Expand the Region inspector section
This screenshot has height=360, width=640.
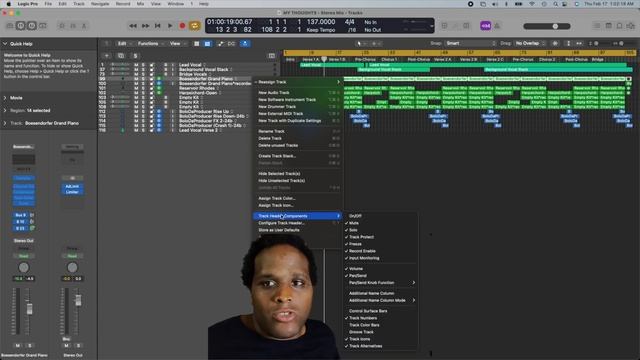coord(5,111)
